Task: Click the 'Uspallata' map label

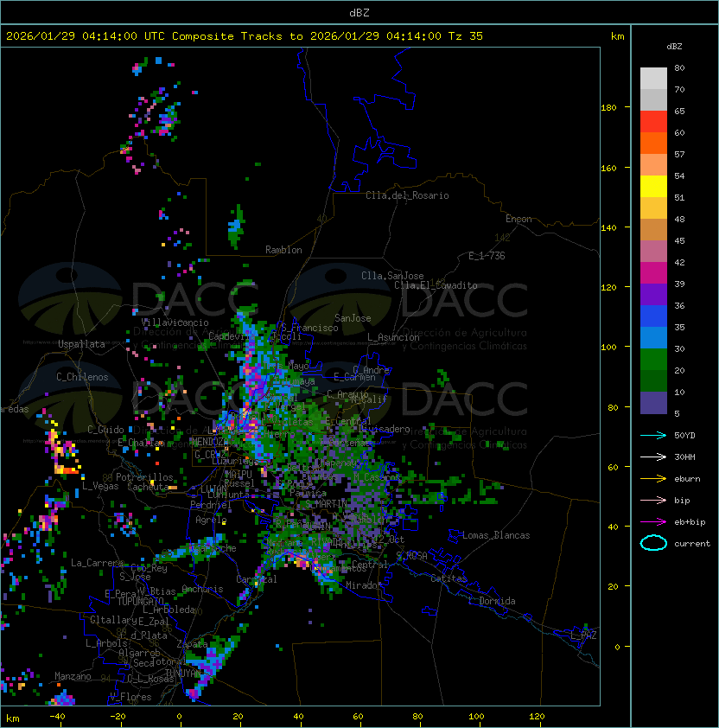Action: (x=81, y=344)
